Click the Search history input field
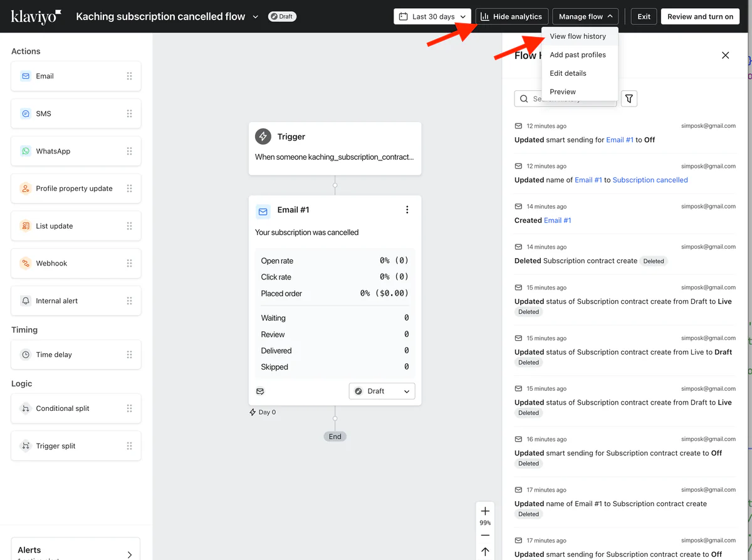This screenshot has width=752, height=560. click(565, 98)
